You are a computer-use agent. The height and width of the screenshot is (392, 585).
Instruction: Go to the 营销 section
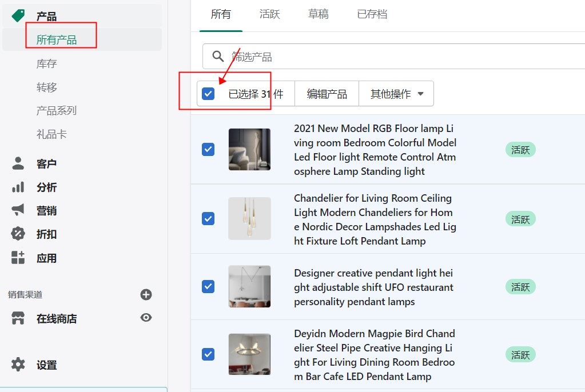46,210
